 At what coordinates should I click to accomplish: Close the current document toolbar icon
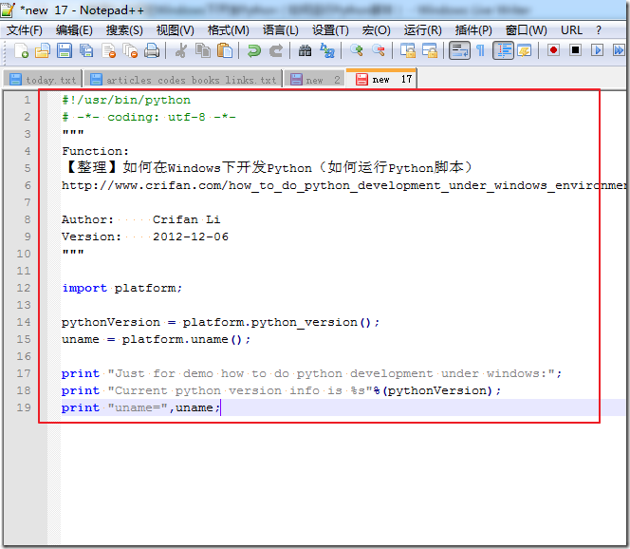pyautogui.click(x=108, y=51)
